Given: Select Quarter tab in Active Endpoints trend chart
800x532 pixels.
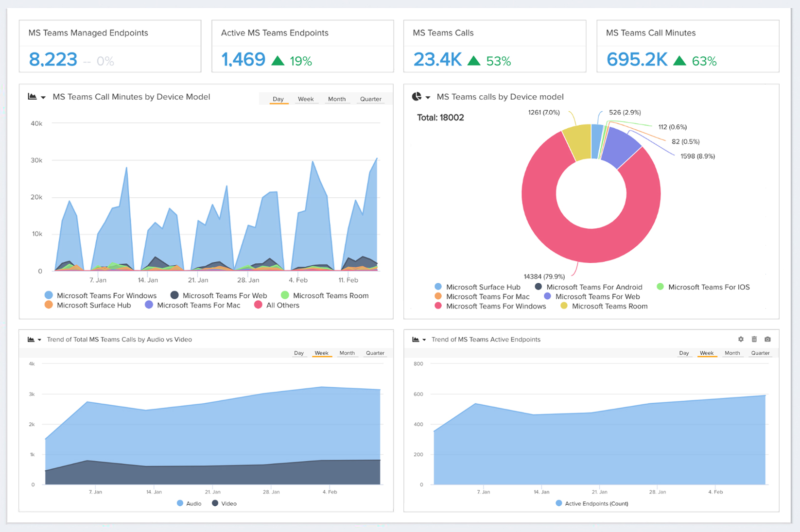Looking at the screenshot, I should 761,353.
